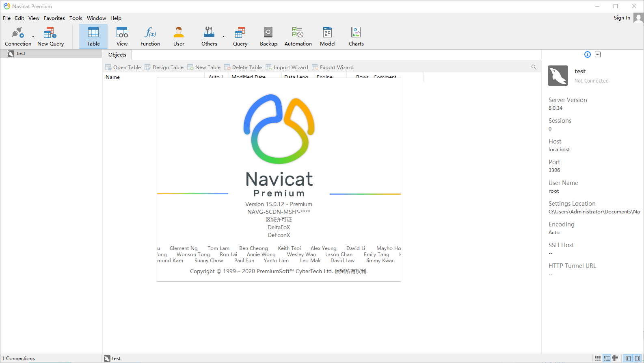Image resolution: width=644 pixels, height=363 pixels.
Task: Expand the Connection dropdown arrow
Action: pos(33,36)
